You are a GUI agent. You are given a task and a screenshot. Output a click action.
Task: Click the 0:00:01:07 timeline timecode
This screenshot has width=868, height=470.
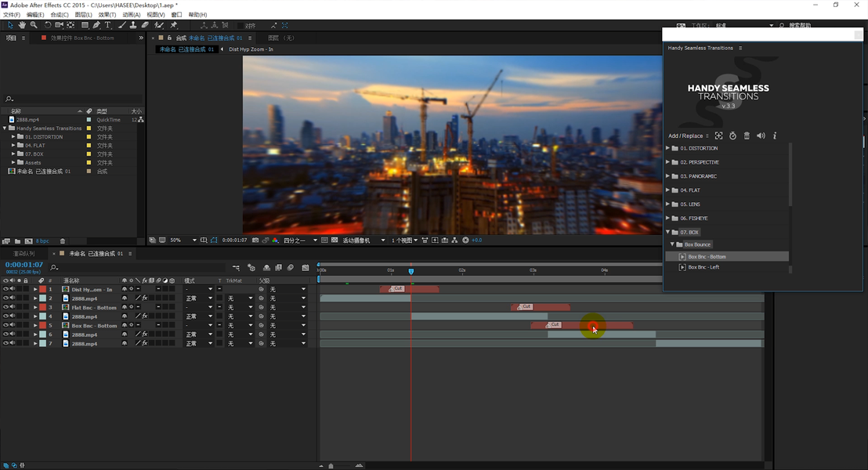[x=24, y=265]
